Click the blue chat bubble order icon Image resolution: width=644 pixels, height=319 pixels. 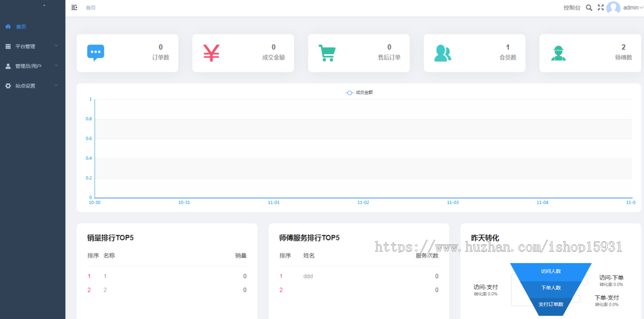(96, 53)
